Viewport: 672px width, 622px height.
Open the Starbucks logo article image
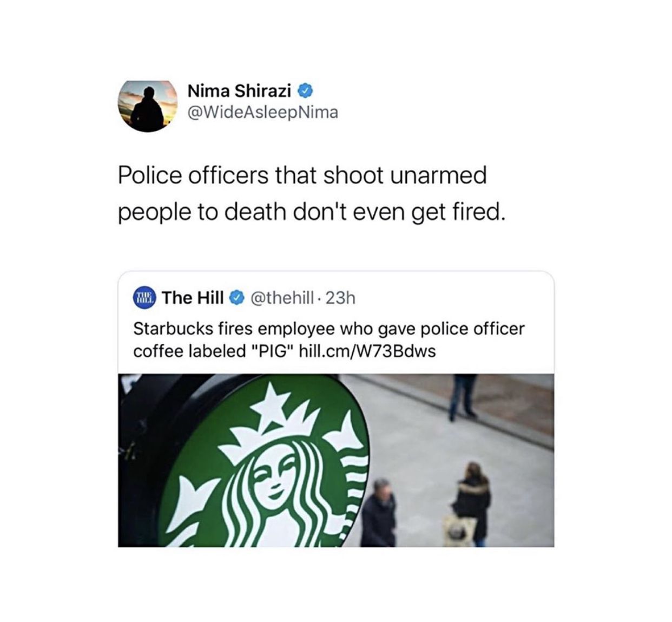(336, 460)
